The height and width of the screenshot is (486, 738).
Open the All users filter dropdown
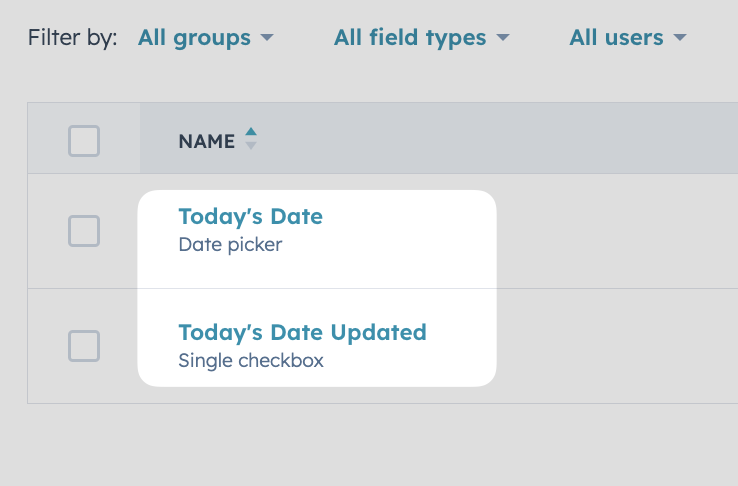(x=628, y=38)
